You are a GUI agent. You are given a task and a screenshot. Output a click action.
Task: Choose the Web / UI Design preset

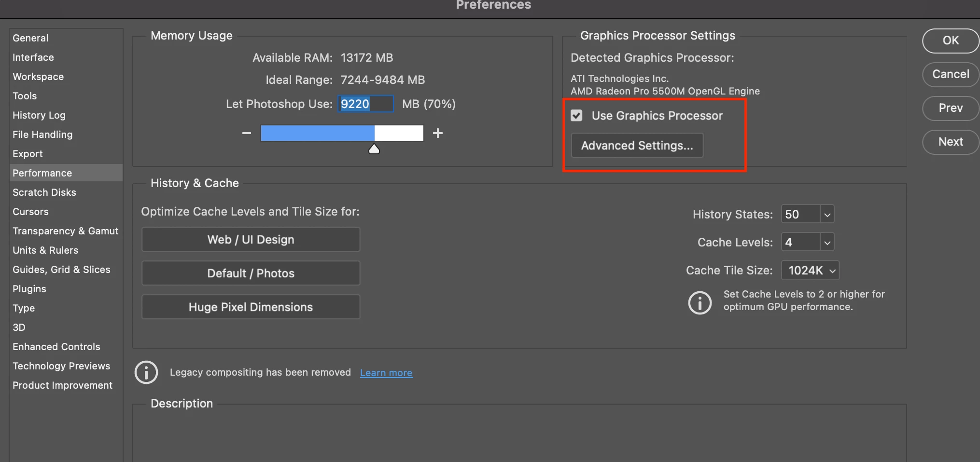251,240
